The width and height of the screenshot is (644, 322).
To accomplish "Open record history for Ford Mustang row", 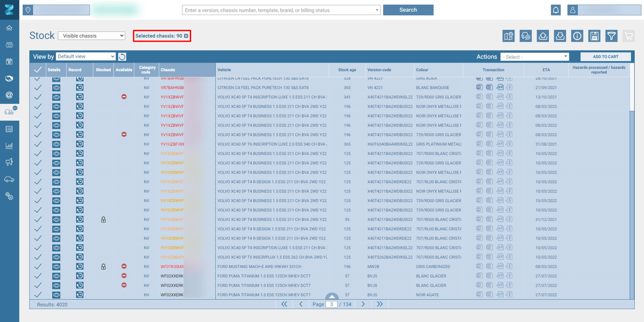I will pyautogui.click(x=80, y=267).
